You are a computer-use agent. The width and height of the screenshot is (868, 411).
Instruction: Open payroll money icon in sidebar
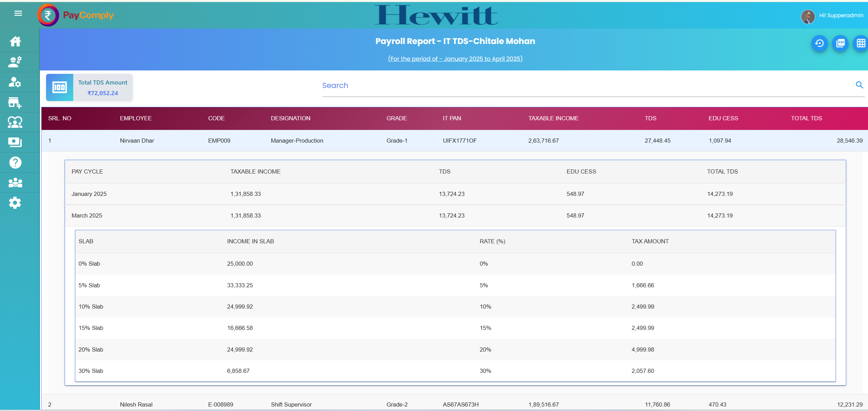15,142
